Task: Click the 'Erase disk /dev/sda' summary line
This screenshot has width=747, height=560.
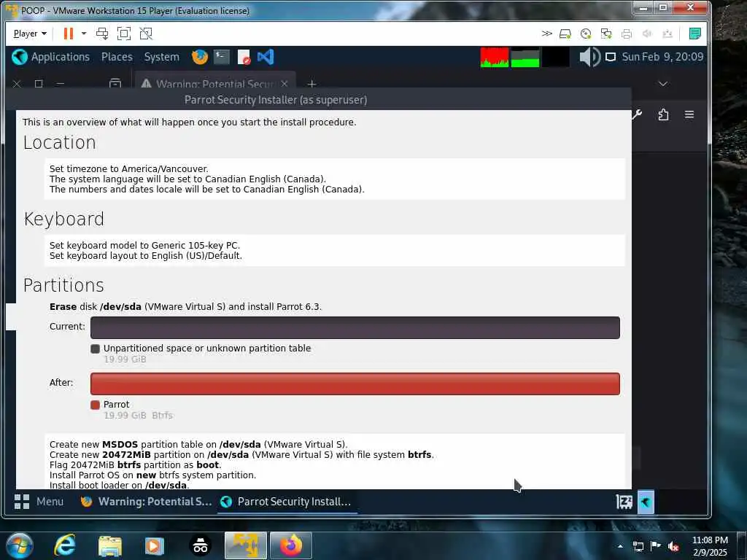Action: click(x=185, y=307)
